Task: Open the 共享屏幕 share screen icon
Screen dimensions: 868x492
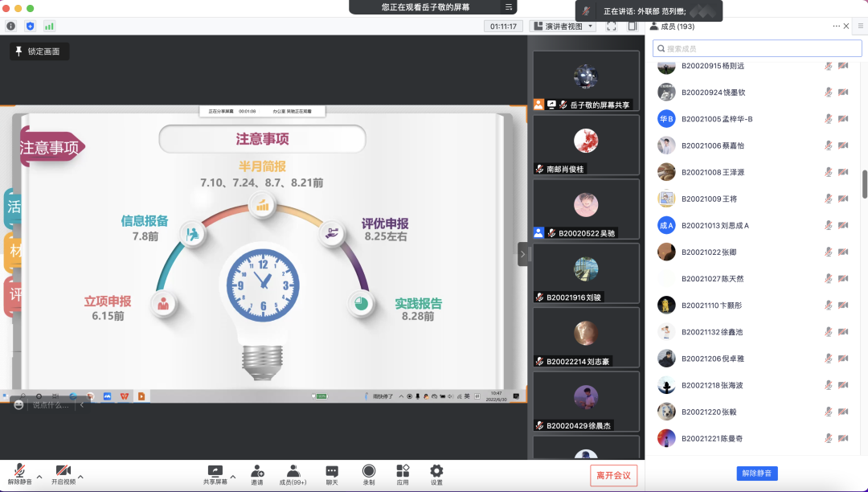Action: tap(215, 471)
